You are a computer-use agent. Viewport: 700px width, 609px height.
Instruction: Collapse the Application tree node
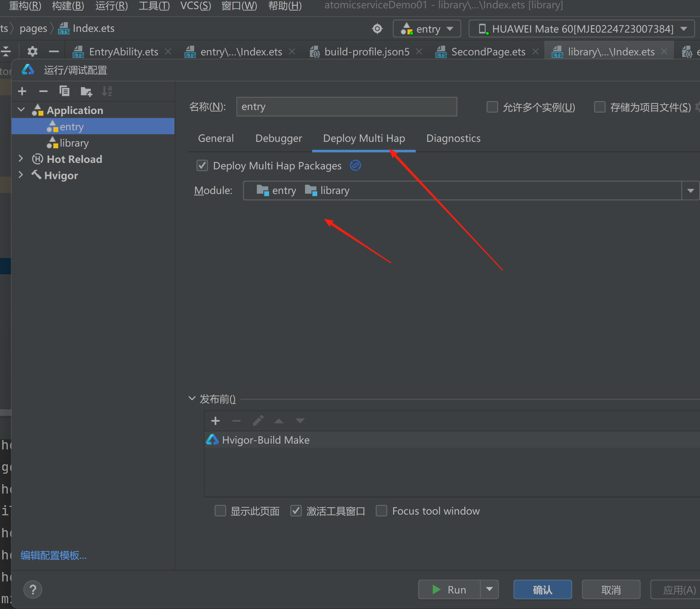[21, 110]
